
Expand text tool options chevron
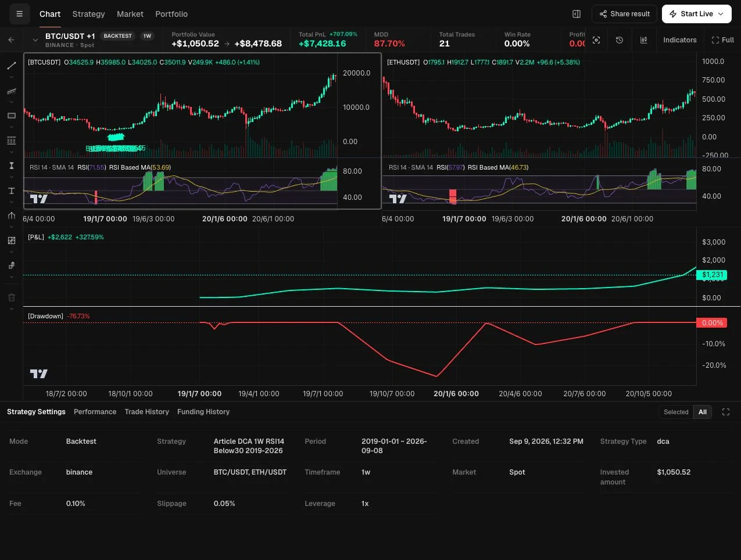pos(11,202)
